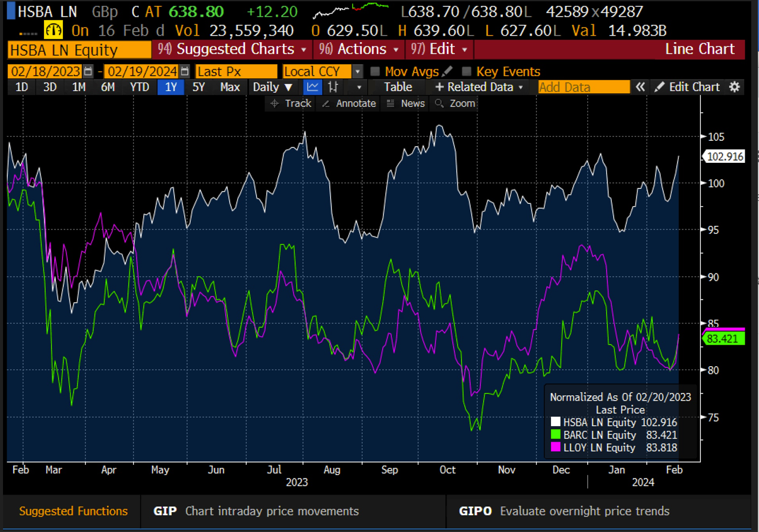Image resolution: width=759 pixels, height=532 pixels.
Task: Toggle HSBA LN Equity legend swatch
Action: tap(556, 422)
